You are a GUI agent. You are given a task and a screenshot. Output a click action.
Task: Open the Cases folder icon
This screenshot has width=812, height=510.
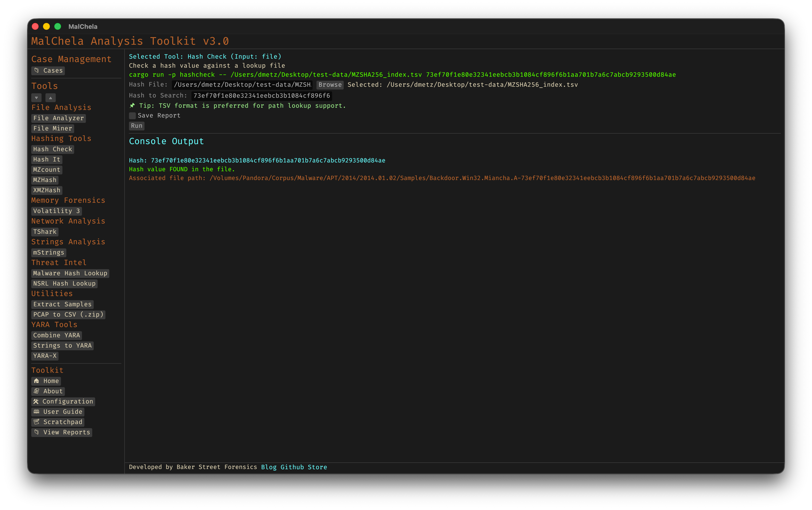37,70
